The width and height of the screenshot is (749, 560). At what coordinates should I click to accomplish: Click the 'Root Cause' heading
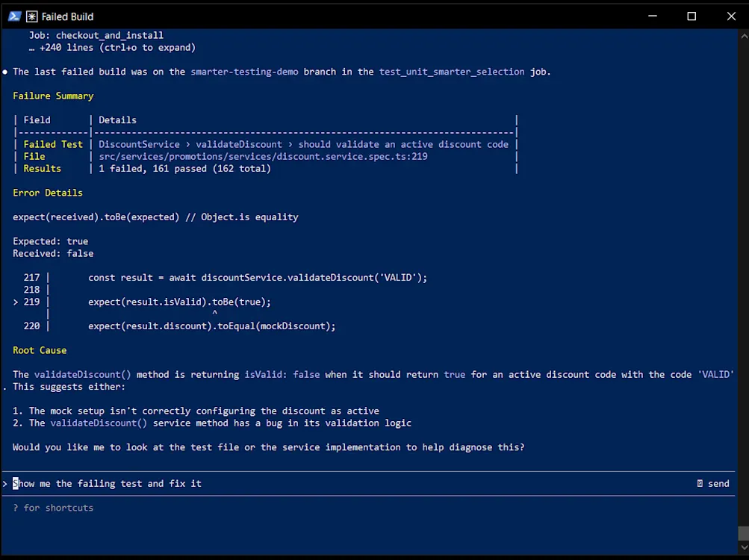pyautogui.click(x=40, y=350)
